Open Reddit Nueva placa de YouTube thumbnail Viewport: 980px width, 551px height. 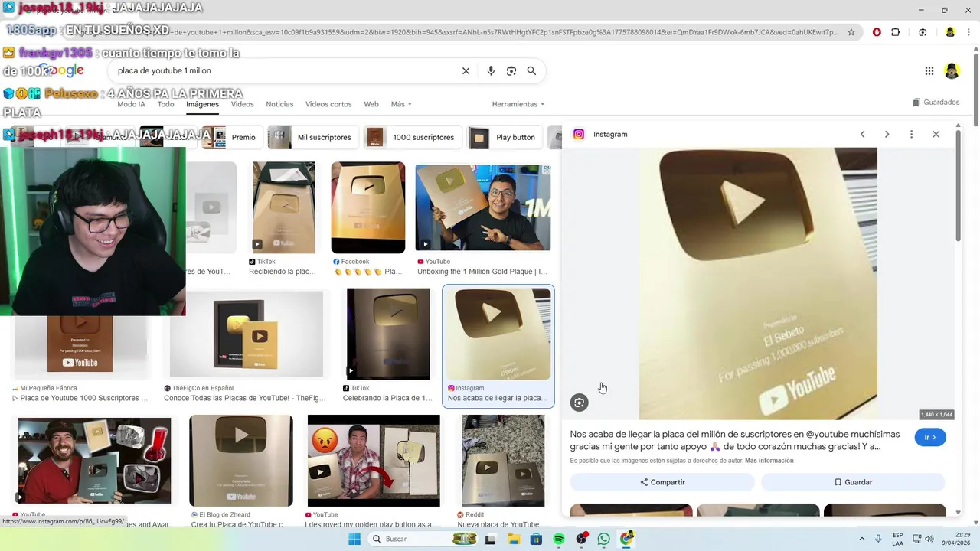coord(503,461)
